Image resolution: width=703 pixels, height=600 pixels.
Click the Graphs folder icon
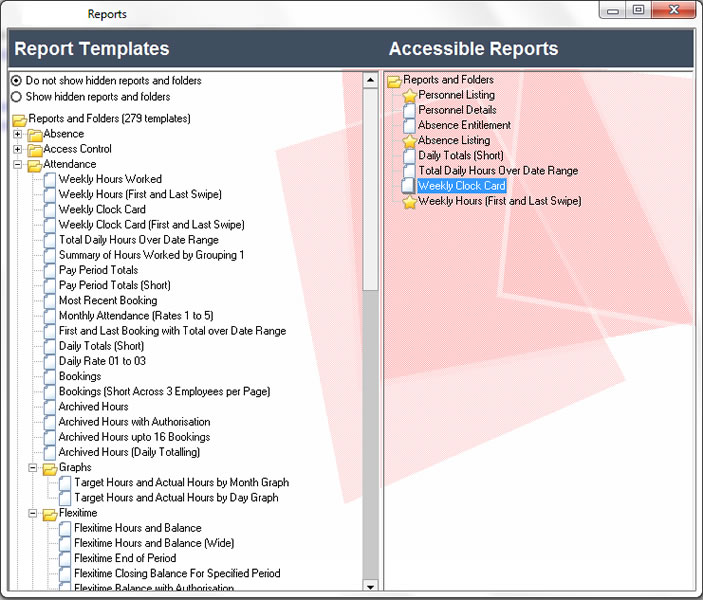(x=50, y=468)
